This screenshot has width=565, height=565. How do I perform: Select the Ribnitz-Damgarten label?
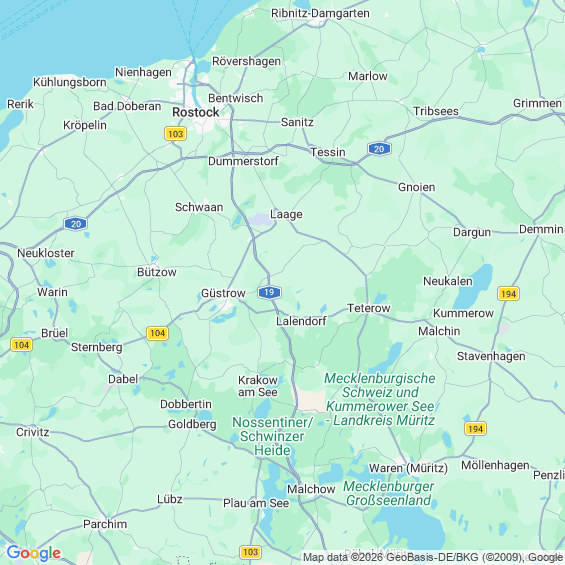[320, 13]
